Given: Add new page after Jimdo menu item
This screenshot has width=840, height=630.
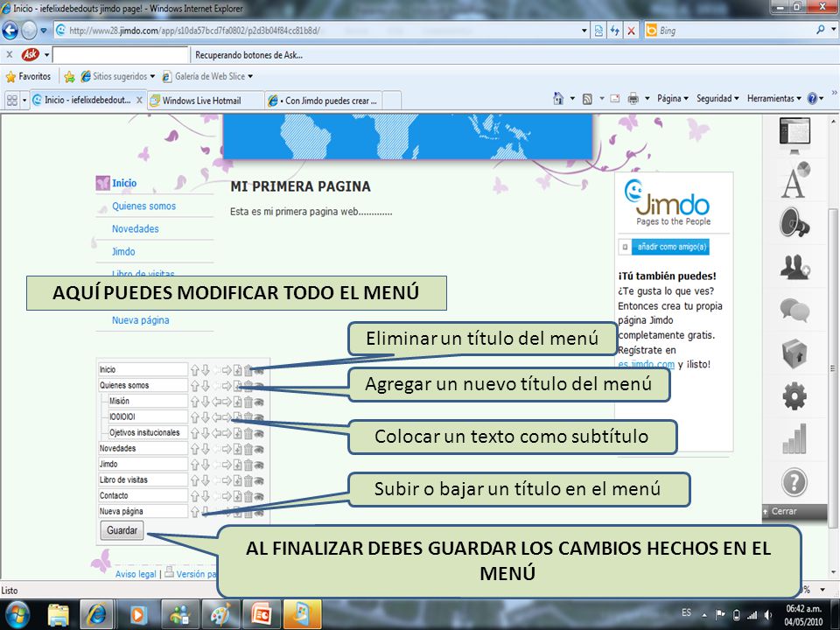Looking at the screenshot, I should pyautogui.click(x=237, y=465).
